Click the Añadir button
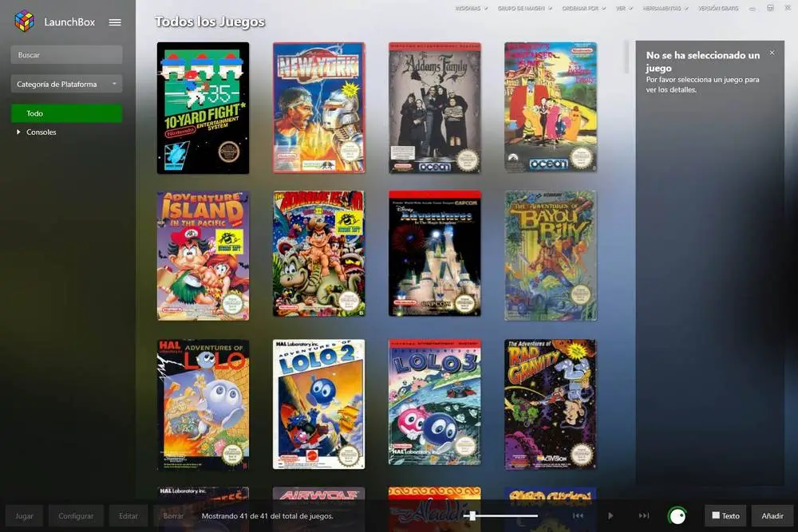Image resolution: width=798 pixels, height=532 pixels. coord(772,516)
